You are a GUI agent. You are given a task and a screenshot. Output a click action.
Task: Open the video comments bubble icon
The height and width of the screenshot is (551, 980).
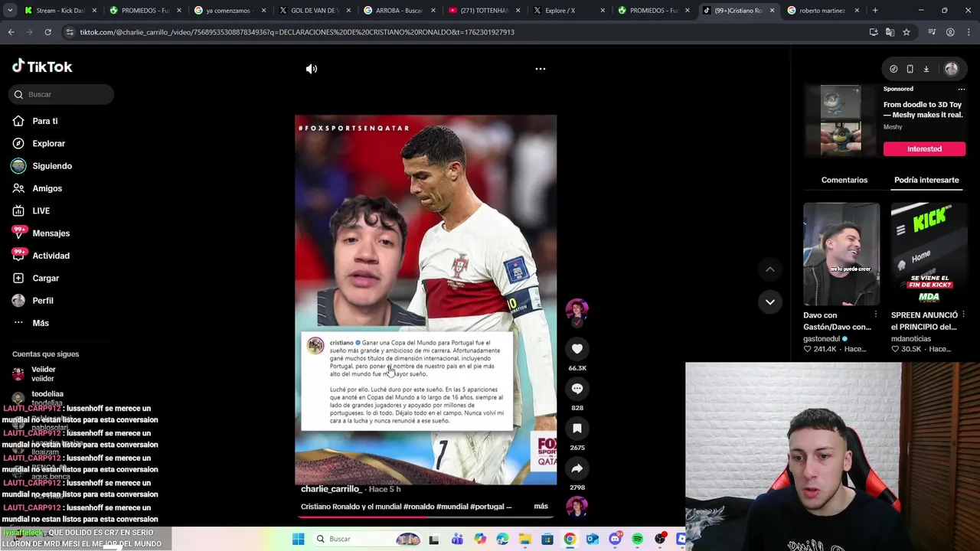(577, 389)
